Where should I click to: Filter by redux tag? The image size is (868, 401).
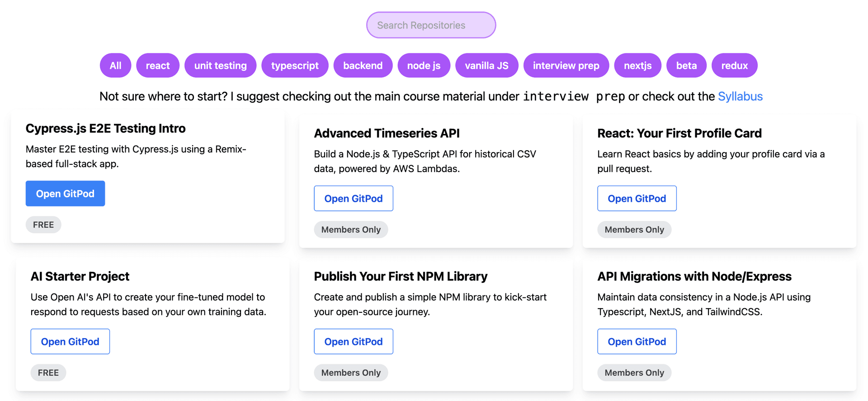[735, 66]
